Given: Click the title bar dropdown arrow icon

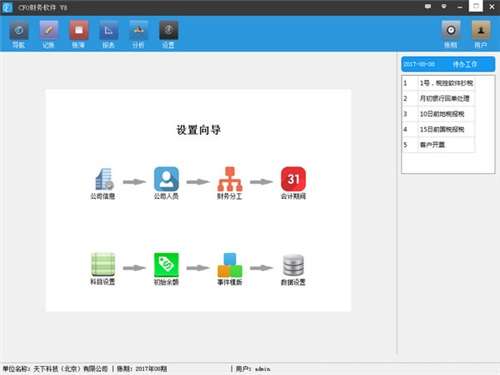Looking at the screenshot, I should (x=444, y=6).
